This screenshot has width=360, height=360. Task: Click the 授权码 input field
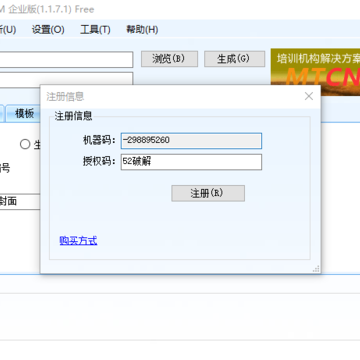pyautogui.click(x=191, y=162)
